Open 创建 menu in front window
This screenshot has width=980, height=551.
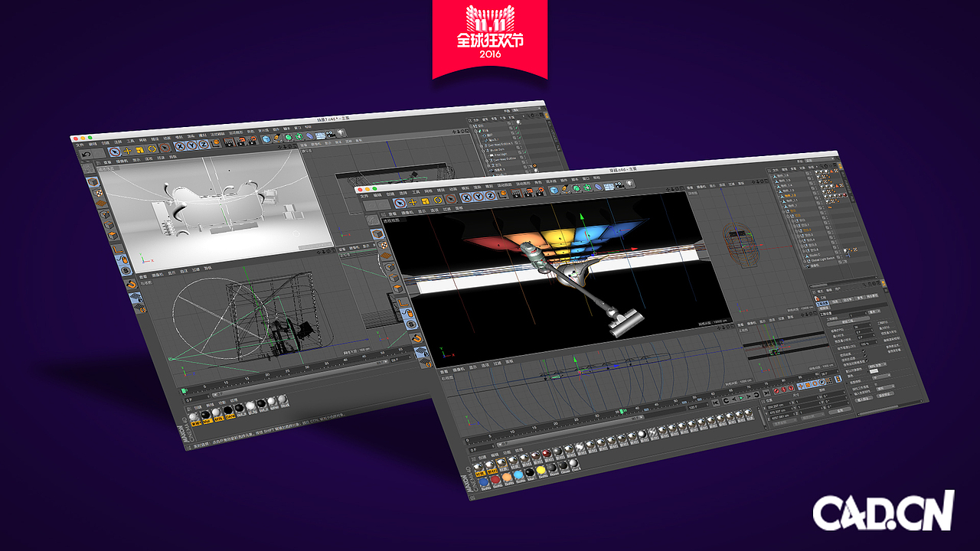point(390,194)
